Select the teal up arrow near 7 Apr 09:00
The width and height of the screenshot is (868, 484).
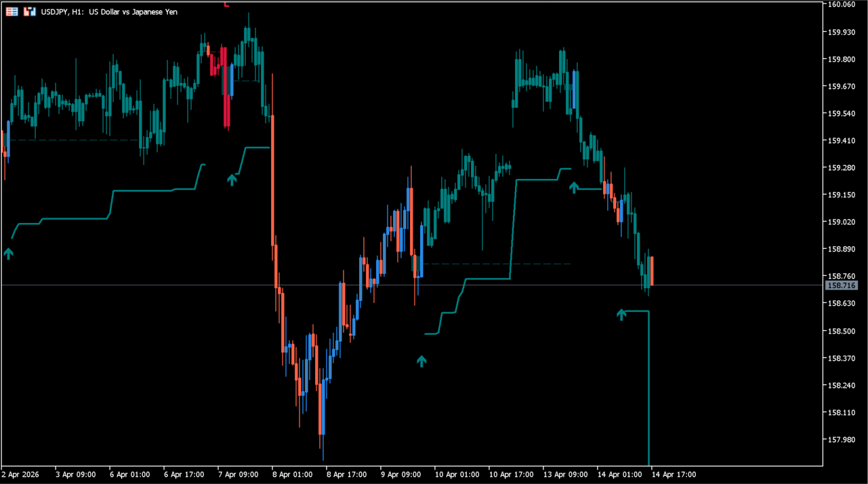(x=232, y=179)
